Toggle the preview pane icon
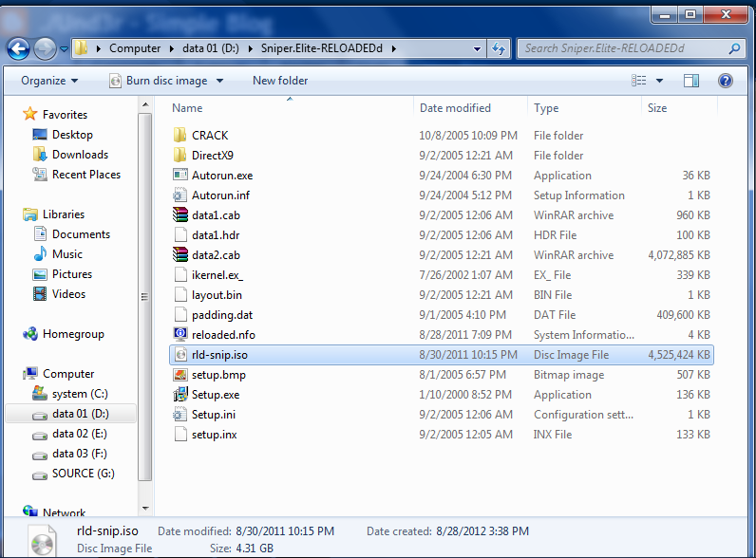 [690, 81]
